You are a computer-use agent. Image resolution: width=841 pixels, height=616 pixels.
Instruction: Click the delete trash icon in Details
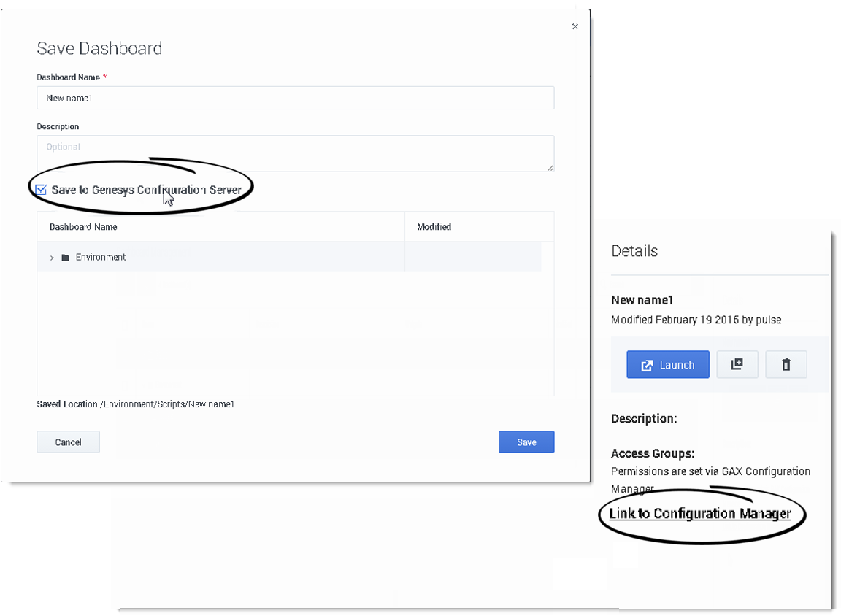(x=786, y=364)
